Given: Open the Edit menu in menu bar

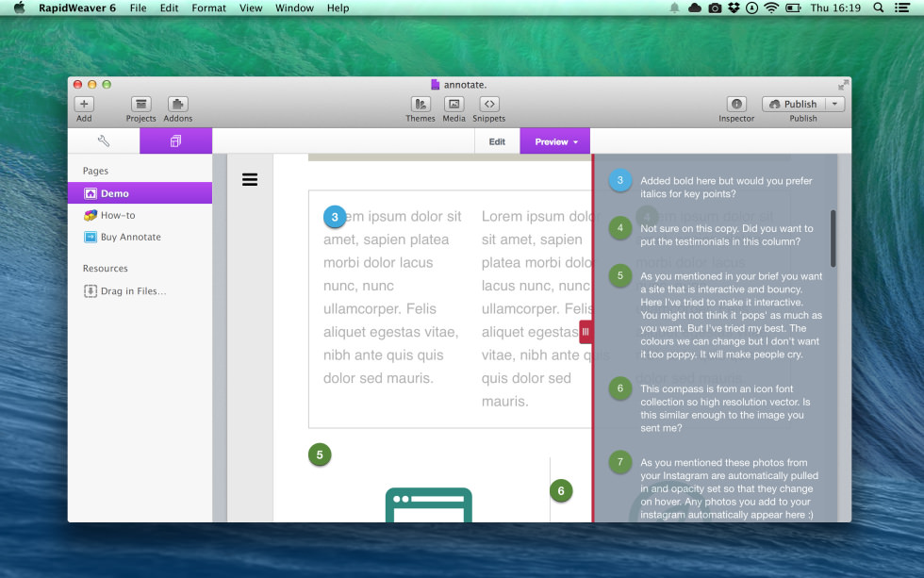Looking at the screenshot, I should pyautogui.click(x=169, y=8).
